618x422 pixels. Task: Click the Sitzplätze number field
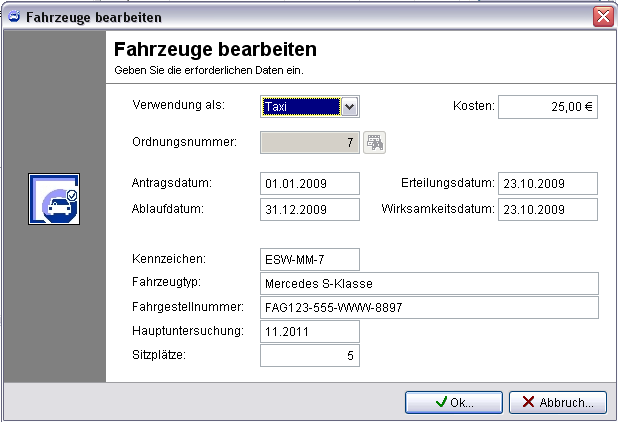click(x=309, y=356)
